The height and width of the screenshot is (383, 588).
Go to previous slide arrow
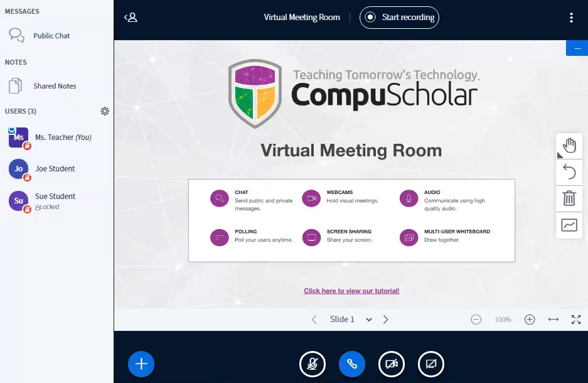314,319
